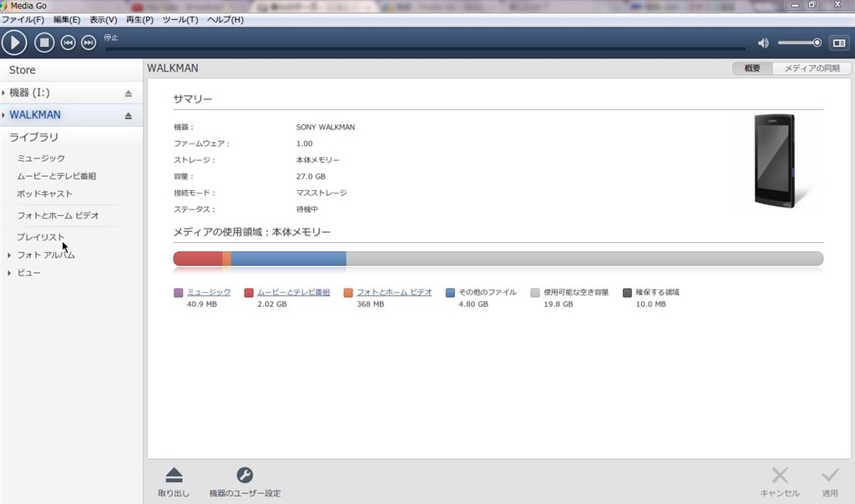Adjust the volume slider knob
This screenshot has height=504, width=855.
(817, 43)
